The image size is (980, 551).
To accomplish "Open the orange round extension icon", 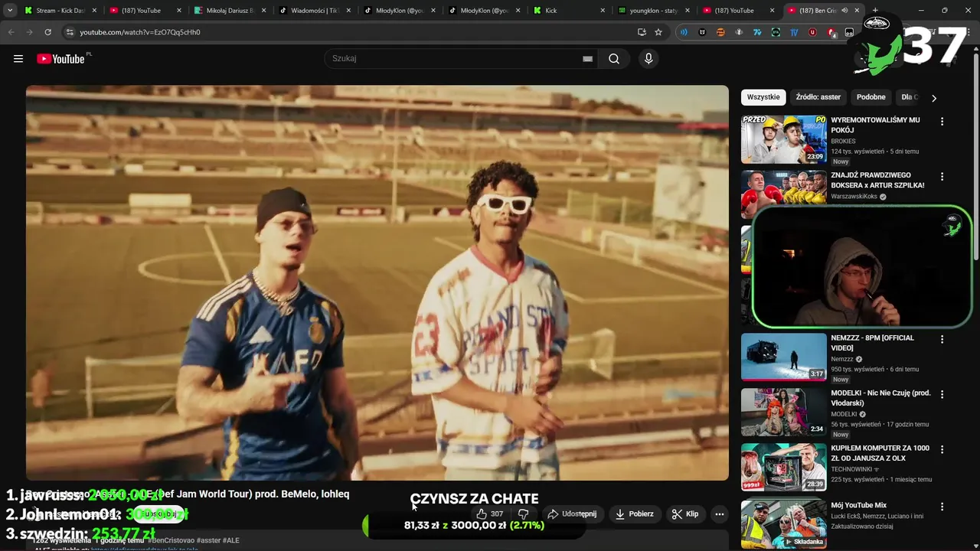I will pyautogui.click(x=720, y=32).
